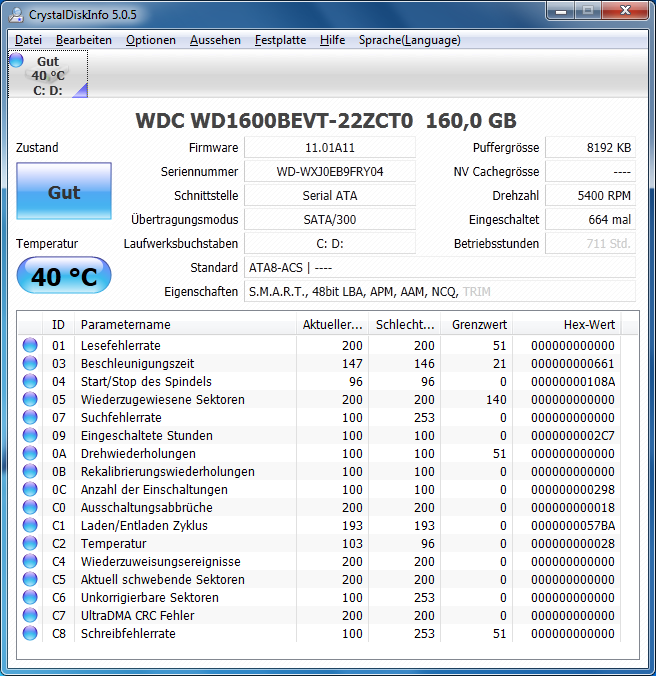
Task: Click status orb for Schreibfehlerrate row
Action: pos(30,633)
